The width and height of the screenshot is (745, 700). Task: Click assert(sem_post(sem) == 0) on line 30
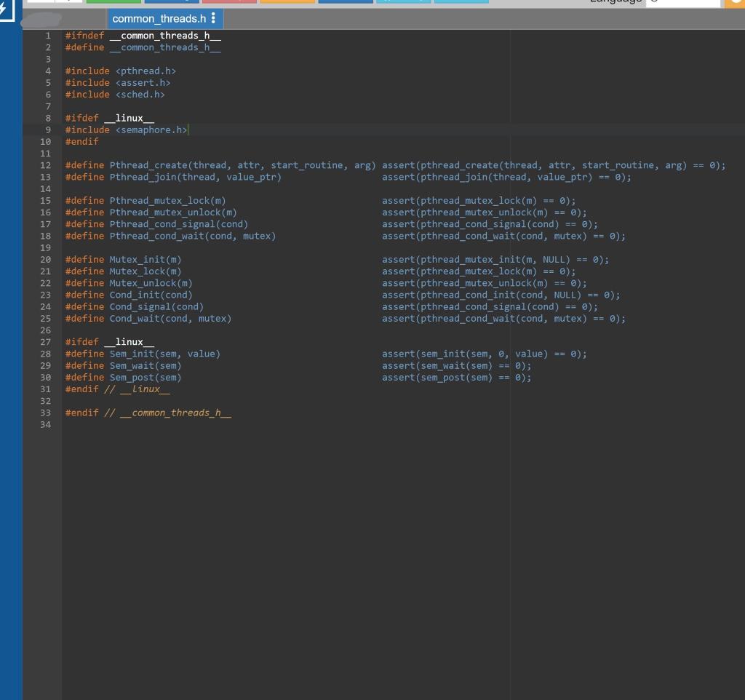pos(455,378)
